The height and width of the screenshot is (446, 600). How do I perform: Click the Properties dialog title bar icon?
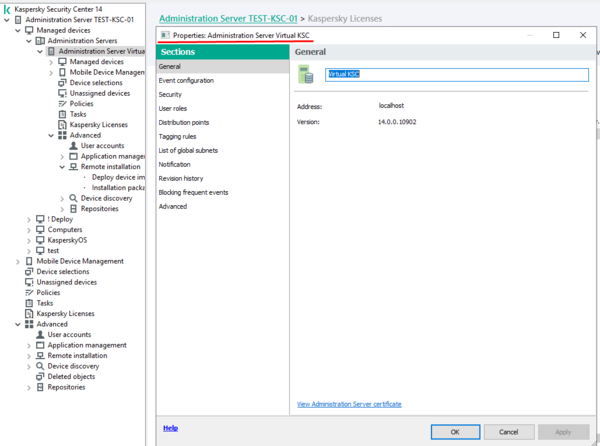165,35
